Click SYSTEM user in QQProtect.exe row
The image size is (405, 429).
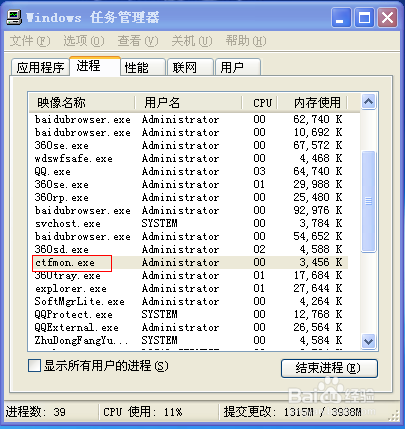coord(159,314)
